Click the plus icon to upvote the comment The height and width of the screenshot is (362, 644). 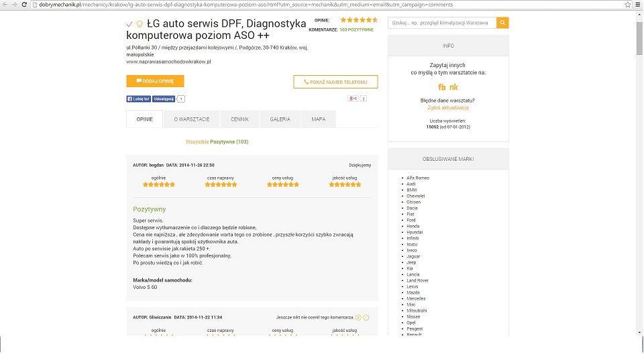[358, 317]
